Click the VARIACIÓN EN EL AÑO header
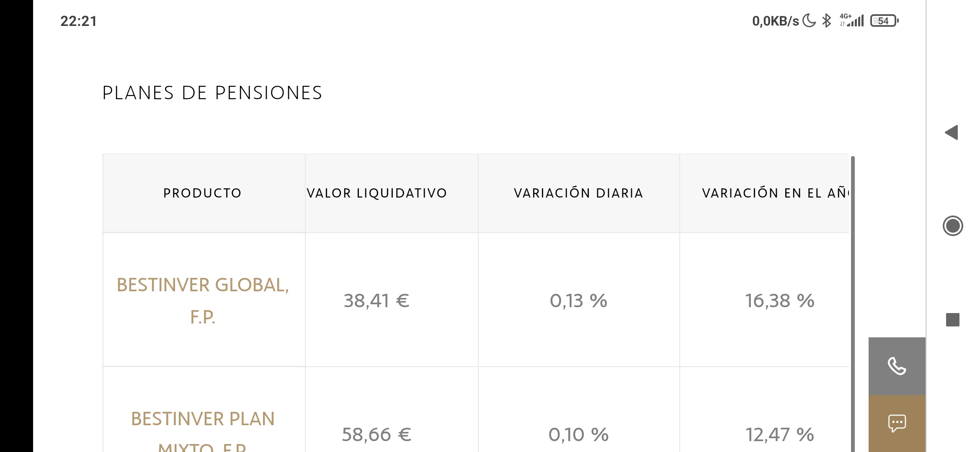 [776, 193]
